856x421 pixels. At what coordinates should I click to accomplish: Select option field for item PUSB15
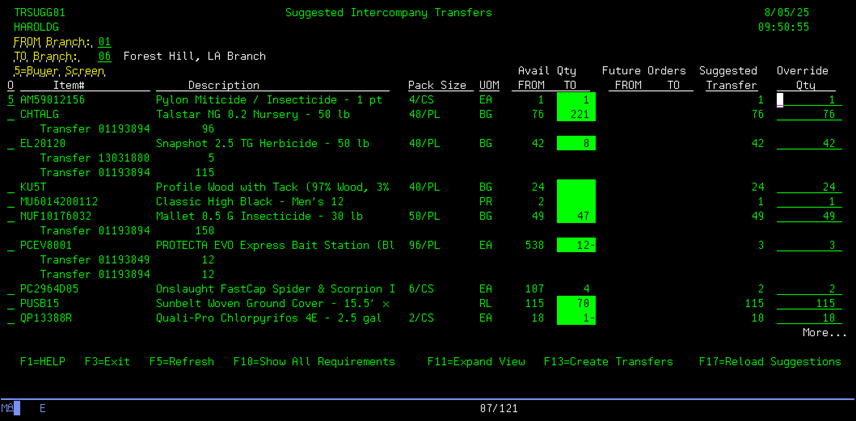point(10,304)
